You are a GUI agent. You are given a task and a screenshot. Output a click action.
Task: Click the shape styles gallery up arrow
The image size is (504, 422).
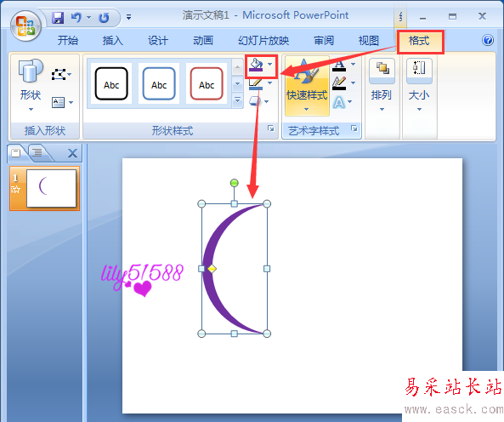(237, 67)
